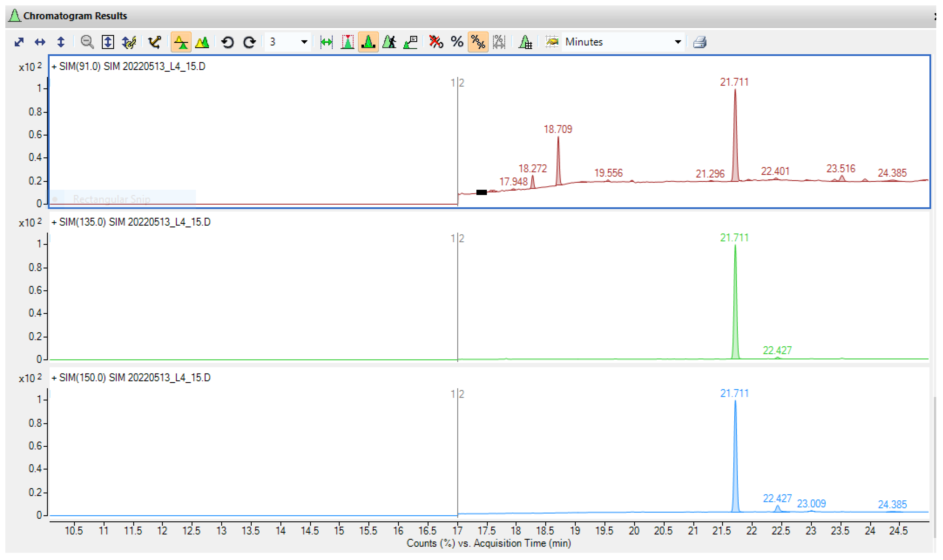Click the 21.711 peak label in the SIM(91.0) pane
The height and width of the screenshot is (560, 943).
tap(734, 82)
